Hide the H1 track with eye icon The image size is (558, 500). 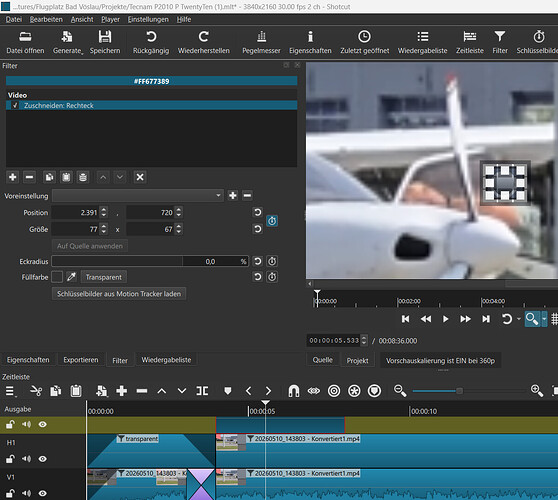click(x=42, y=459)
